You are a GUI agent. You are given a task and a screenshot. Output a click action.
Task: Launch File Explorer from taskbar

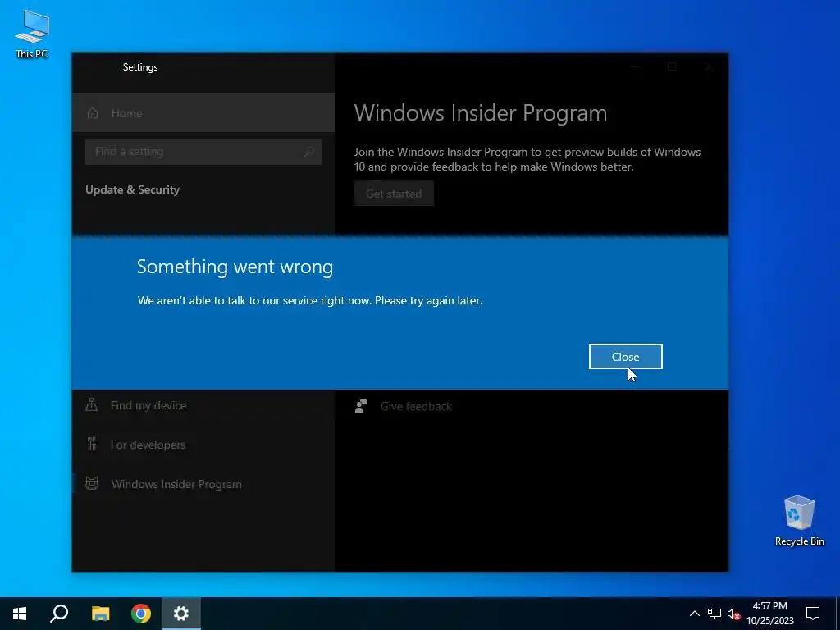[x=100, y=614]
